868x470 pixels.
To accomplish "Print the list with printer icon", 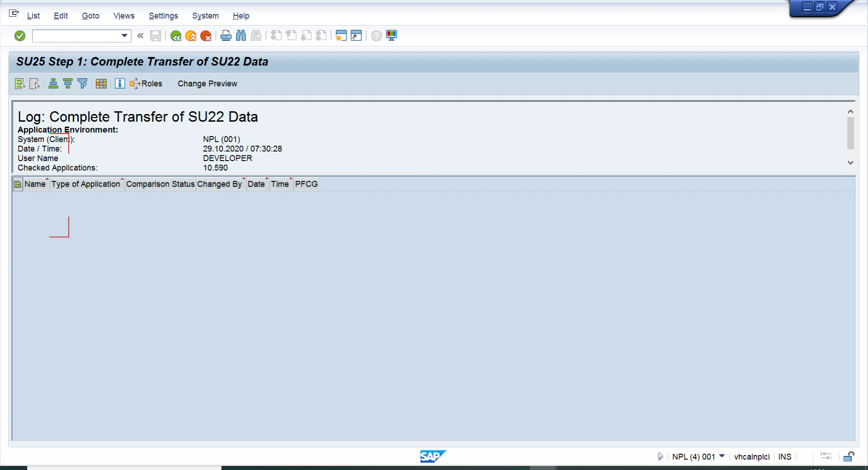I will click(x=226, y=36).
